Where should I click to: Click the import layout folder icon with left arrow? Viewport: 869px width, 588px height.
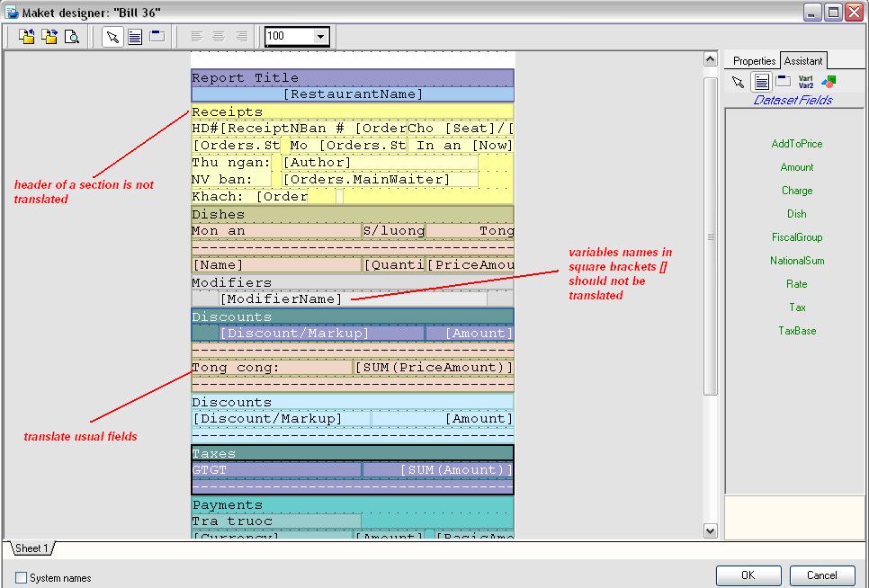[x=27, y=37]
